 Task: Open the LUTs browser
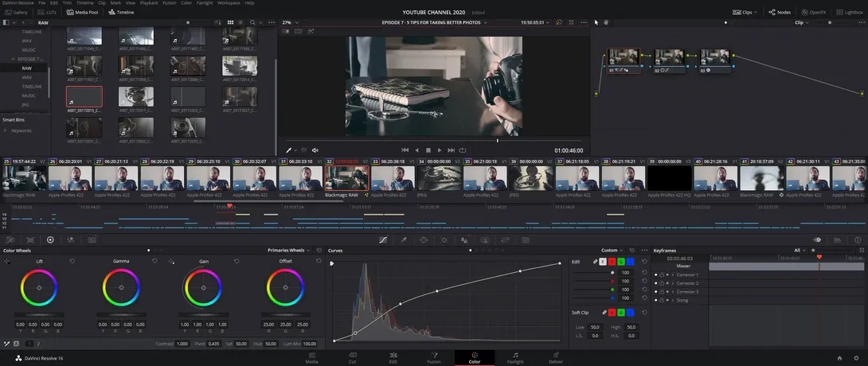pos(47,12)
